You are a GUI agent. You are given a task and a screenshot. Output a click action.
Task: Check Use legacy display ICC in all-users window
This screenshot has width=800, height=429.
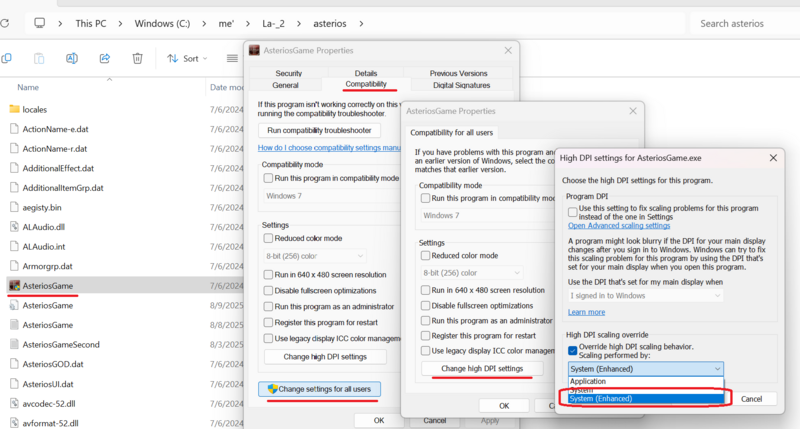coord(425,350)
